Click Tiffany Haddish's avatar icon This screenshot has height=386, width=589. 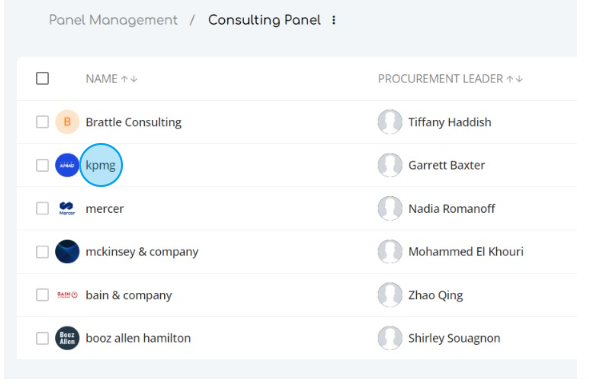click(390, 122)
